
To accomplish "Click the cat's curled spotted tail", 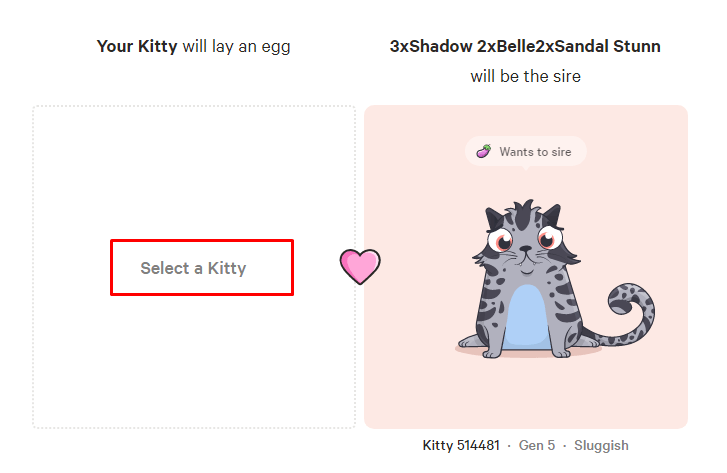I will 626,315.
